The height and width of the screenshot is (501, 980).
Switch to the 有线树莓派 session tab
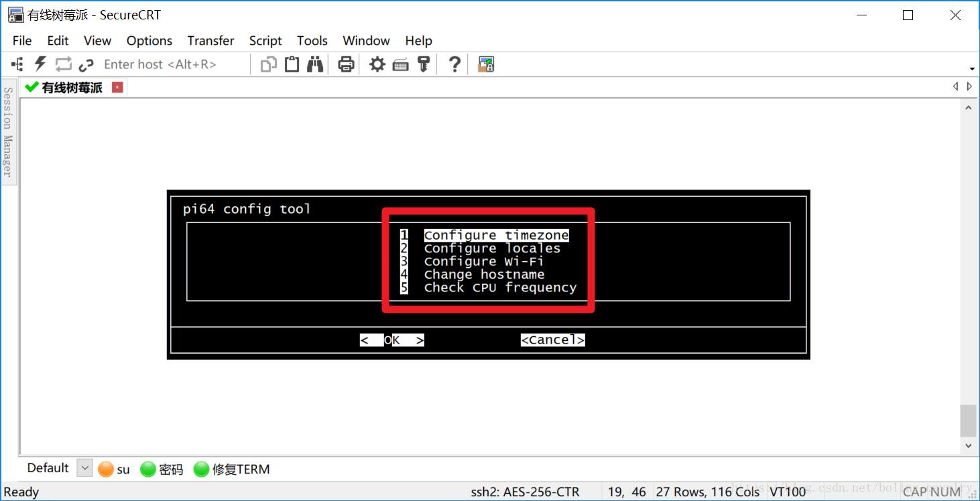click(x=69, y=86)
